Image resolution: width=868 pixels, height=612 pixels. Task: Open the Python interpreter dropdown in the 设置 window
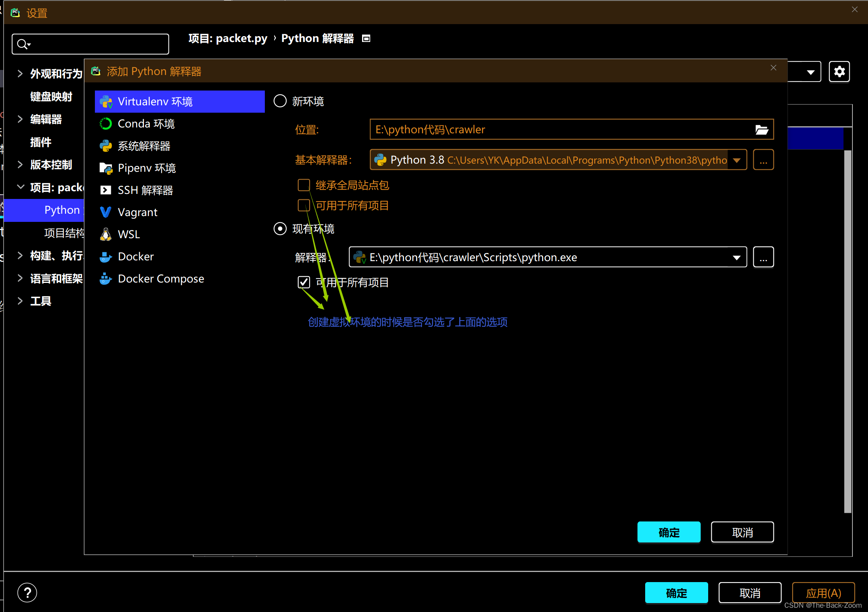(810, 72)
